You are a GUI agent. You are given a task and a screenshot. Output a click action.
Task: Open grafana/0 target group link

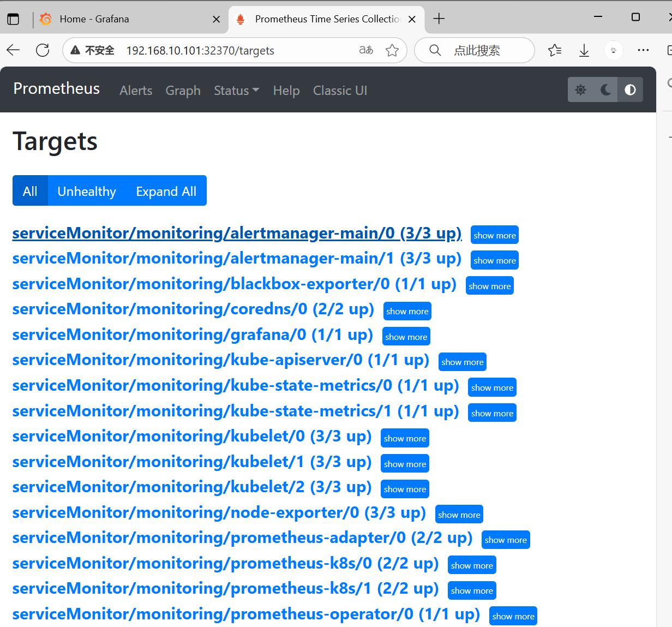coord(193,335)
